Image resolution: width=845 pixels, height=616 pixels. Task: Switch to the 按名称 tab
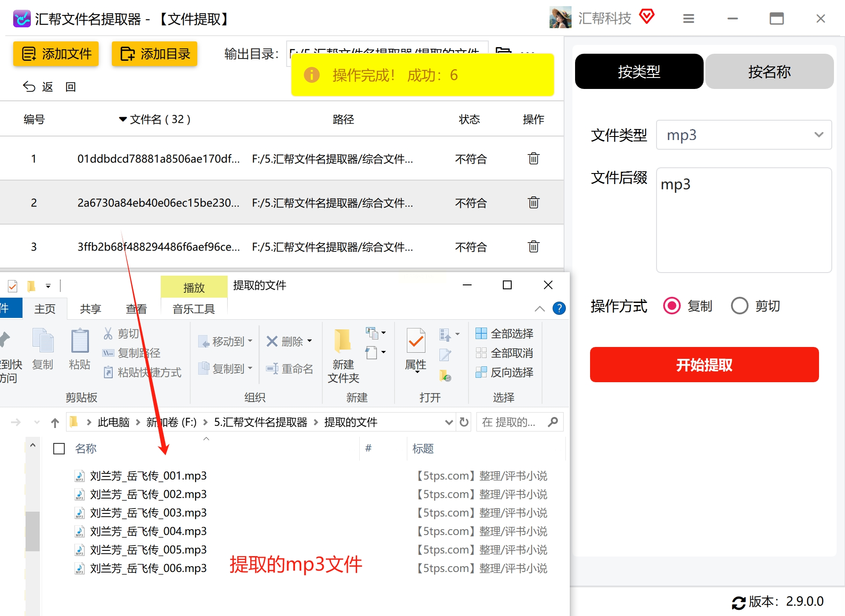point(769,71)
